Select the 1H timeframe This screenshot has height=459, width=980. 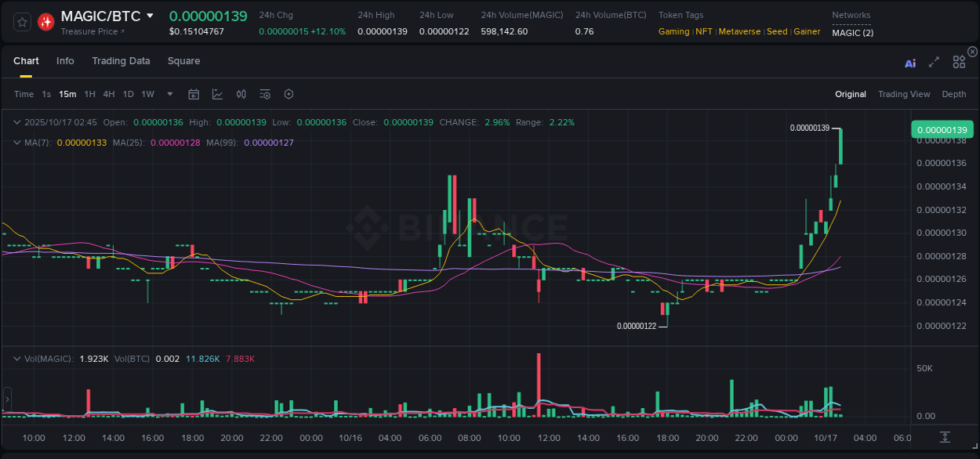click(x=89, y=94)
